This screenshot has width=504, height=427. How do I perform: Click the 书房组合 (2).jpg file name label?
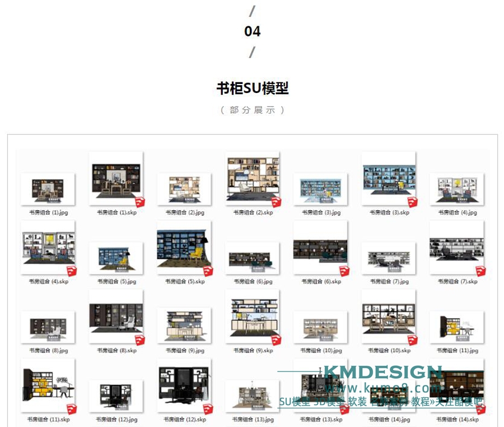[184, 213]
